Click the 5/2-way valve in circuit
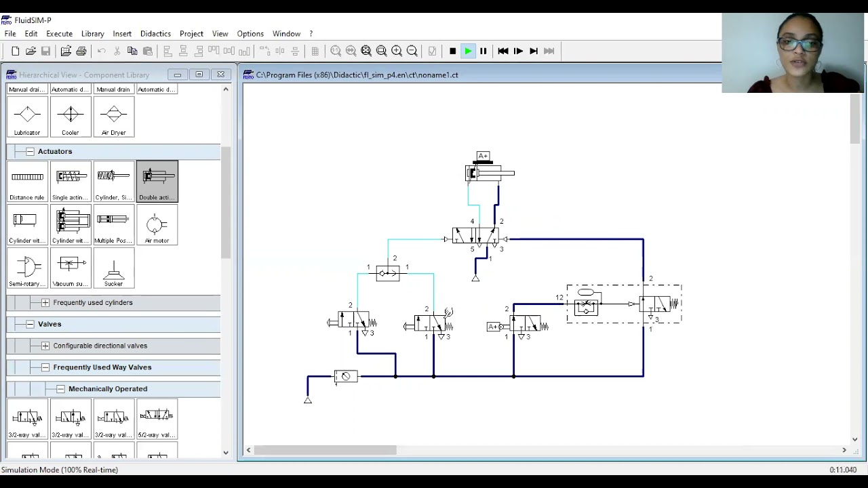Image resolution: width=868 pixels, height=488 pixels. tap(475, 237)
